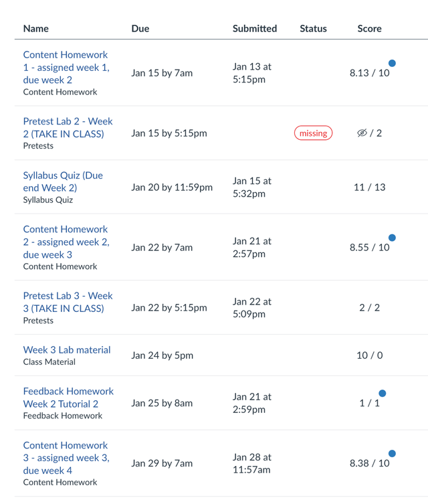428x504 pixels.
Task: Click the blue dot beside the 8.13 / 10 score
Action: (x=392, y=64)
